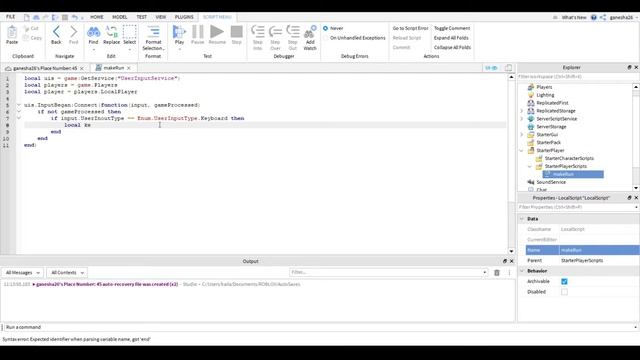Expand the ReplicatedStorage tree node
Screen dimensions: 640x360
point(522,111)
